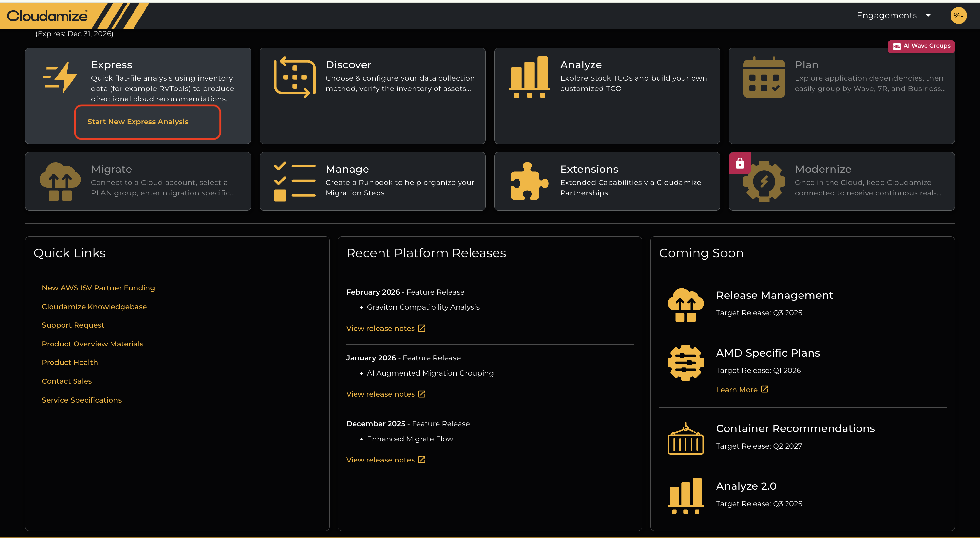Click 'AI Augmented Migration Grouping' bullet text
Image resolution: width=980 pixels, height=538 pixels.
click(430, 373)
